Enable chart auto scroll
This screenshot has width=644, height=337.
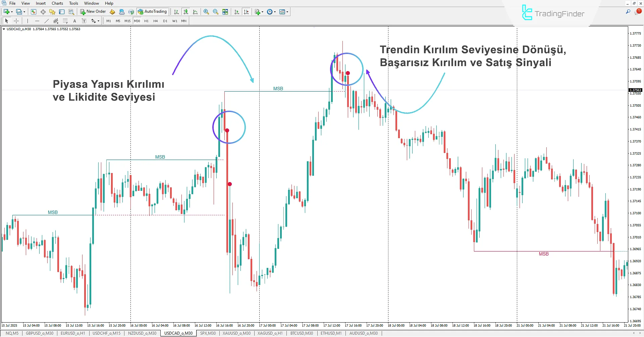point(236,11)
